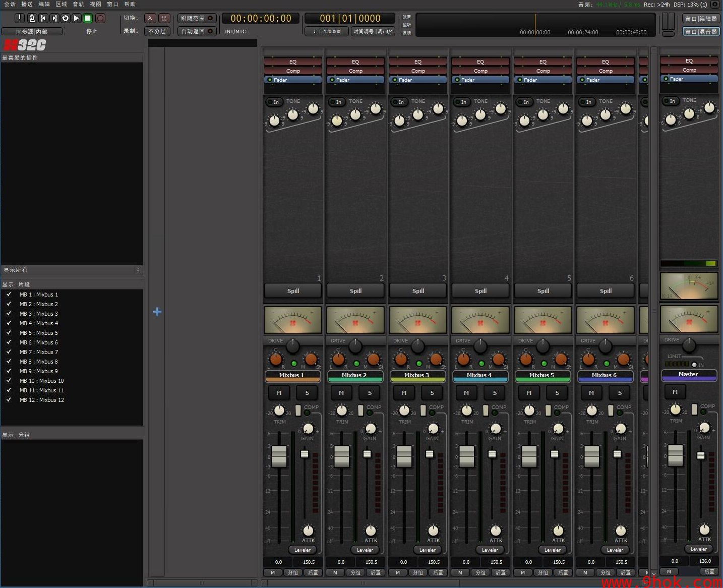Image resolution: width=723 pixels, height=588 pixels.
Task: Click the Master main fader handle
Action: (x=676, y=455)
